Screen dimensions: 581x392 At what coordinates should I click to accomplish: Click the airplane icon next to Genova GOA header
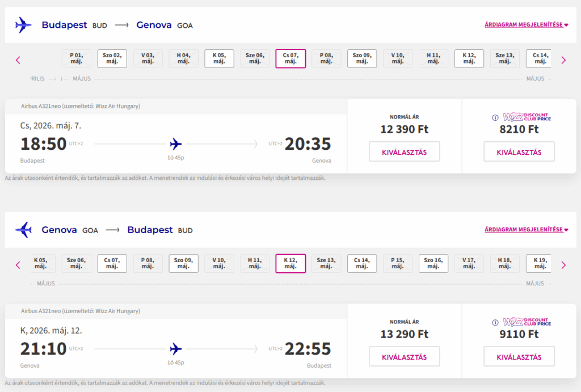point(23,230)
